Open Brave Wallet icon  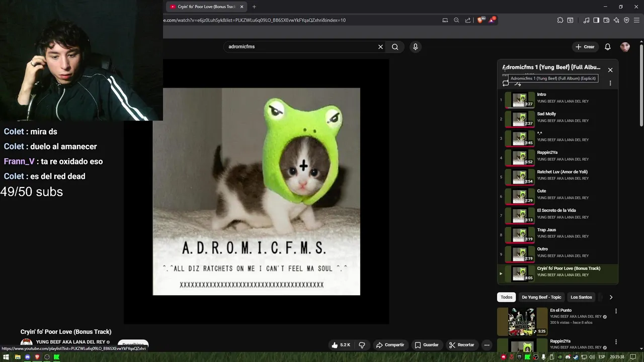tap(606, 20)
